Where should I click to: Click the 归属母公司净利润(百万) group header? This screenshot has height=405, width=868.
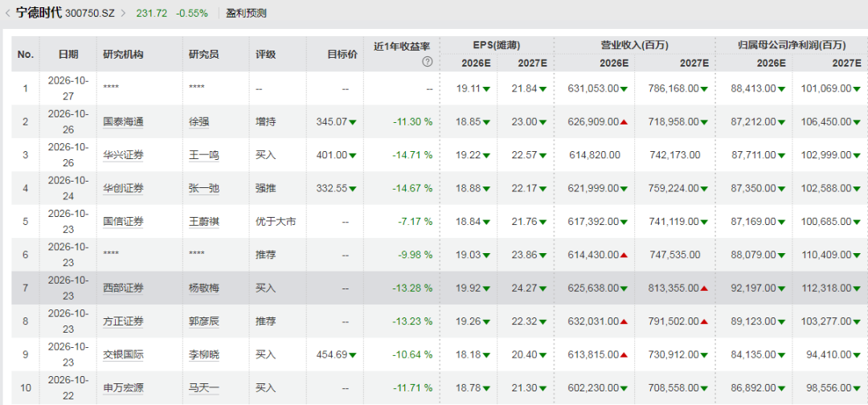click(792, 45)
